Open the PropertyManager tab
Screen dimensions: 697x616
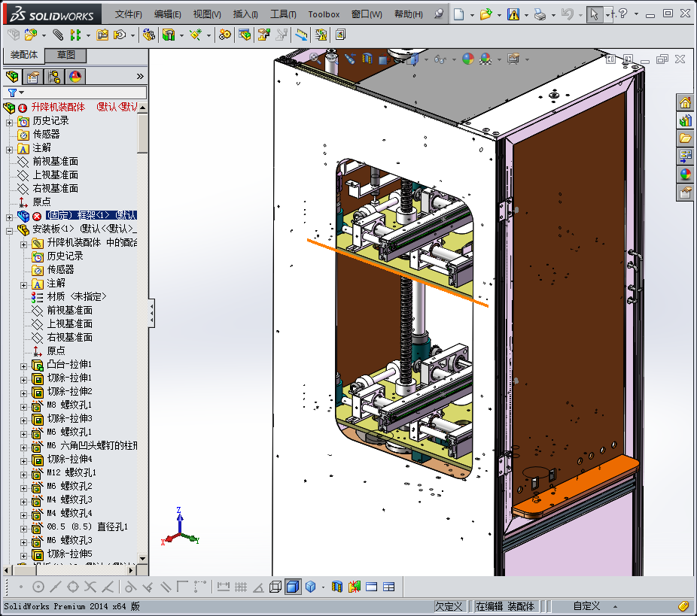coord(33,77)
